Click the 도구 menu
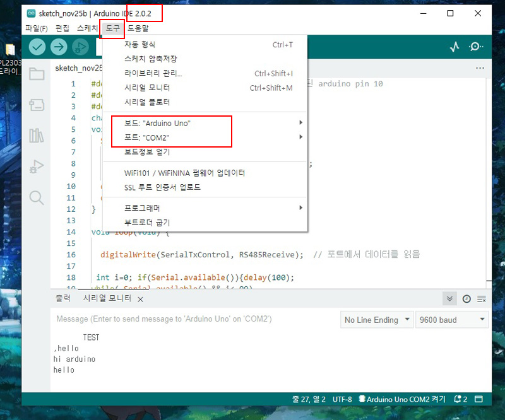Screen dimensions: 505x420 click(x=113, y=28)
